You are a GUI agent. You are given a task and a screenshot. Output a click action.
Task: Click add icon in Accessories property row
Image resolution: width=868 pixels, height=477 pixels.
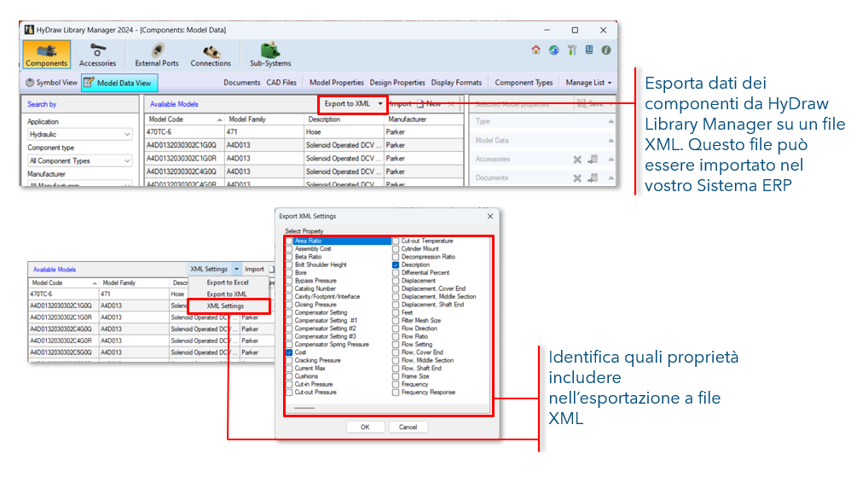[593, 160]
